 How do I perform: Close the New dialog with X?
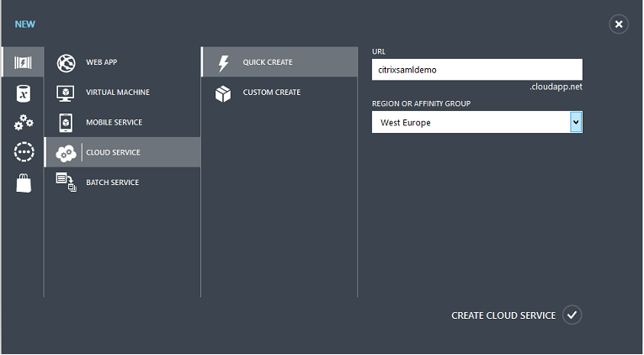pos(619,24)
